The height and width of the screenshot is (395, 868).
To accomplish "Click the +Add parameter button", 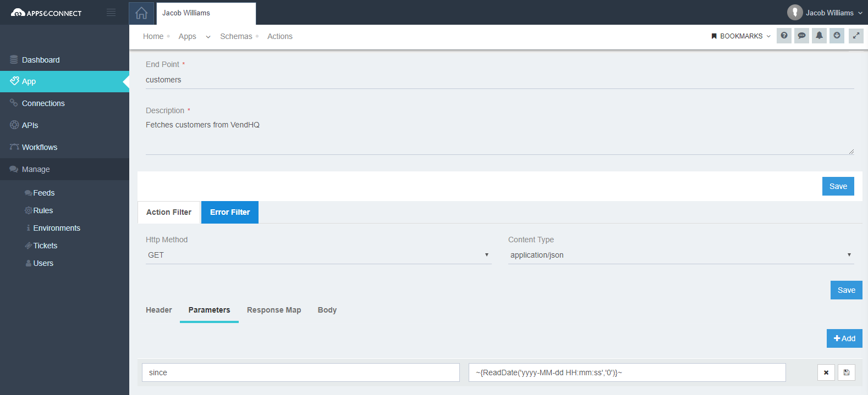I will [x=844, y=338].
